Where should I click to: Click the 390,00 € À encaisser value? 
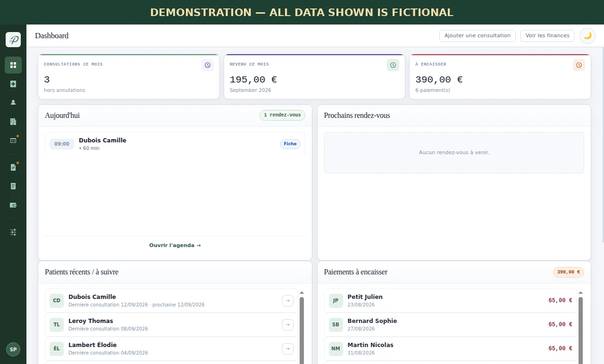(439, 80)
